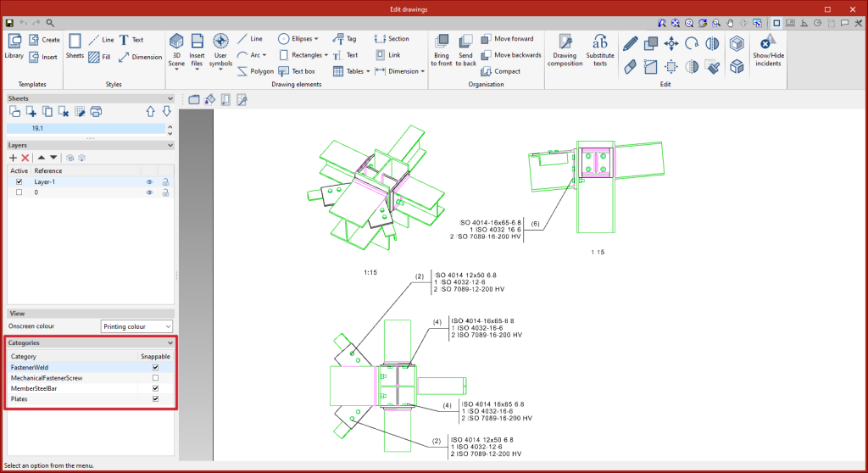Open Fill style
The height and width of the screenshot is (473, 868).
point(100,57)
